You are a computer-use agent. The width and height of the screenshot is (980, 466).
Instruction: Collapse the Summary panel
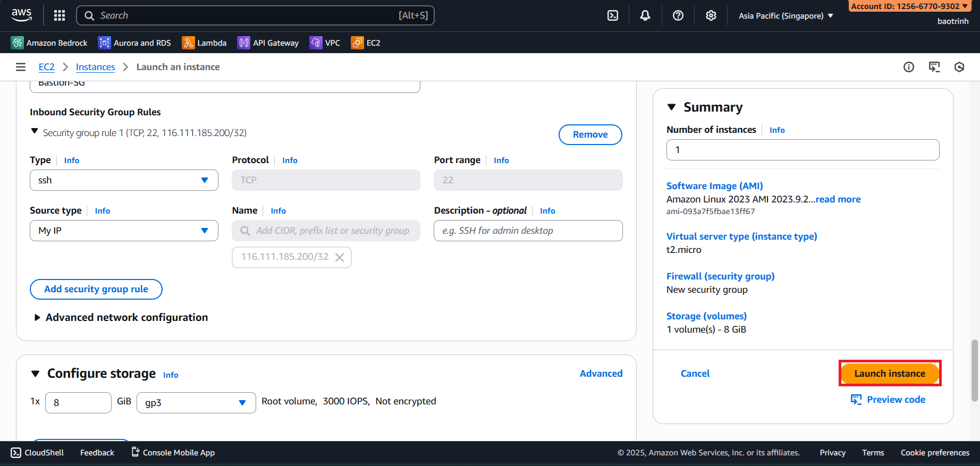click(672, 107)
